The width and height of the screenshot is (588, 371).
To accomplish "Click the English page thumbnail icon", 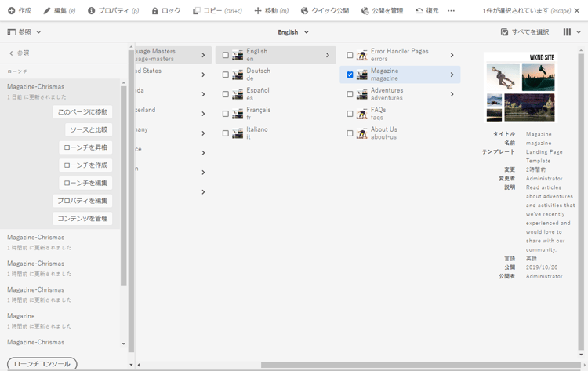I will coord(238,55).
